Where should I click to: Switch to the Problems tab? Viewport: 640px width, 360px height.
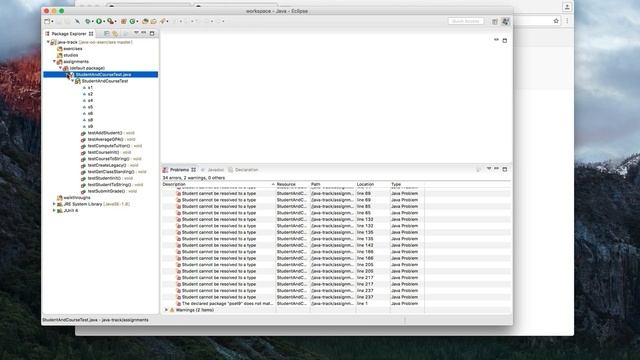point(179,170)
